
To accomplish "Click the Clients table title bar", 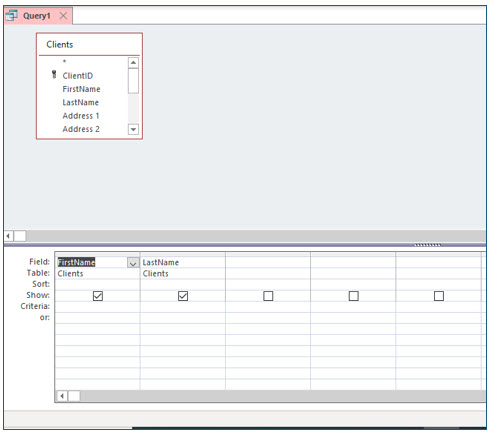I will click(x=89, y=44).
